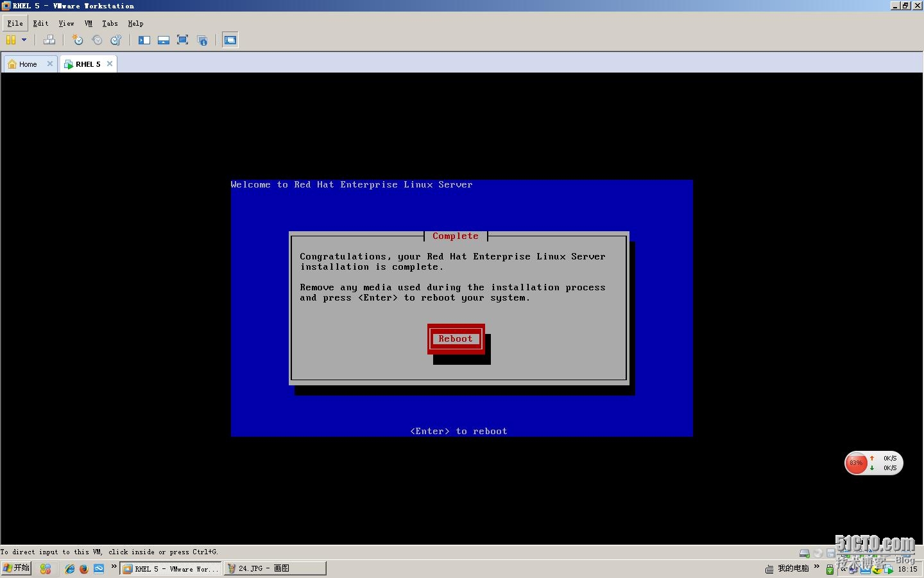Click the Revert to snapshot icon
Image resolution: width=924 pixels, height=578 pixels.
[97, 40]
